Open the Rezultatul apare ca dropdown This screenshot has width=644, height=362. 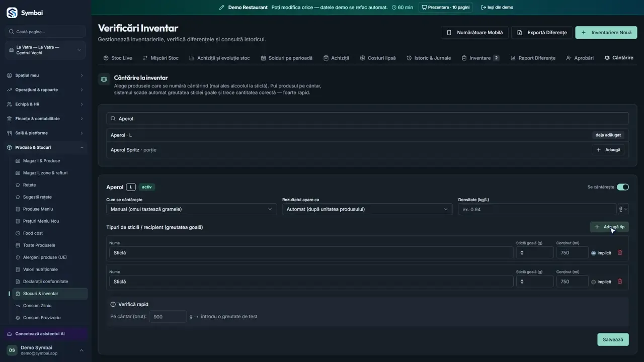point(367,209)
